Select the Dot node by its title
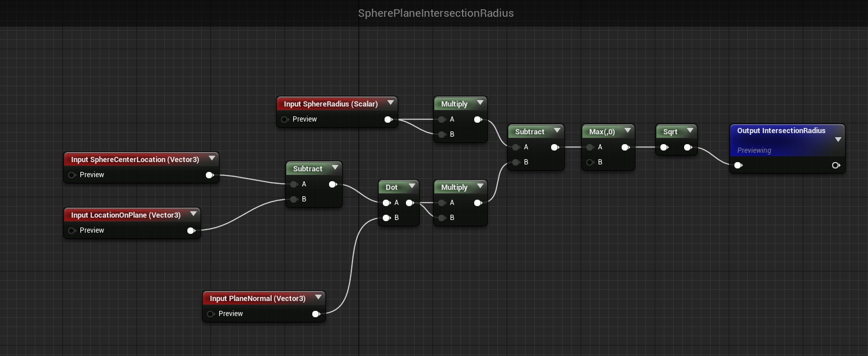This screenshot has height=356, width=868. click(391, 187)
